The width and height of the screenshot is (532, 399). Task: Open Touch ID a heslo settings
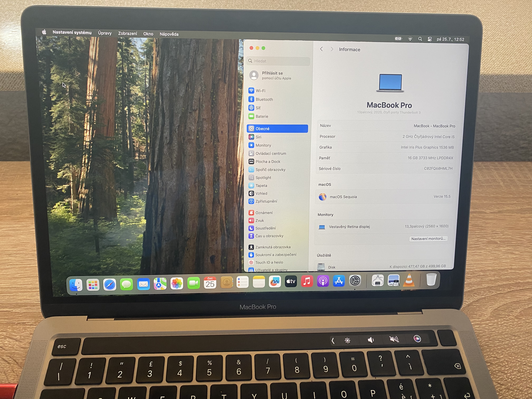(x=269, y=262)
